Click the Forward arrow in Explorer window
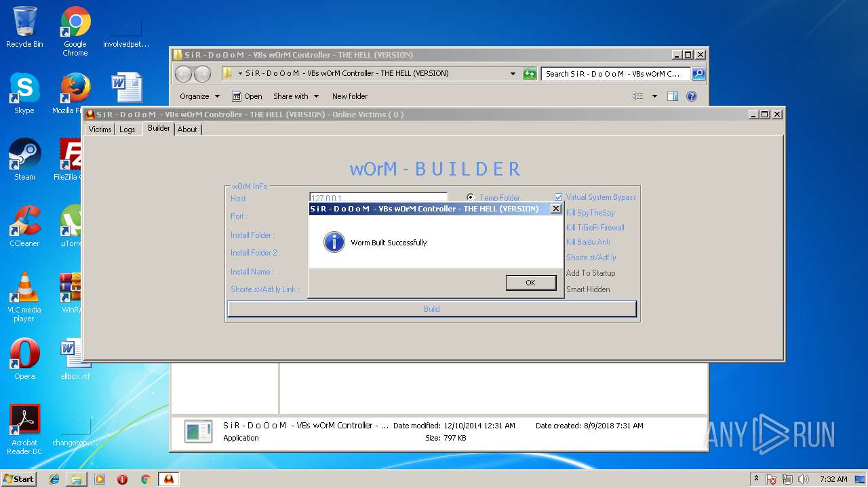 click(x=202, y=74)
